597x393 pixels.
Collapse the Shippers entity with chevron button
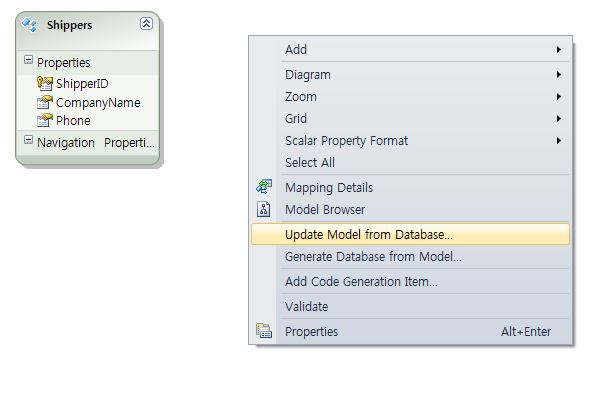point(146,24)
